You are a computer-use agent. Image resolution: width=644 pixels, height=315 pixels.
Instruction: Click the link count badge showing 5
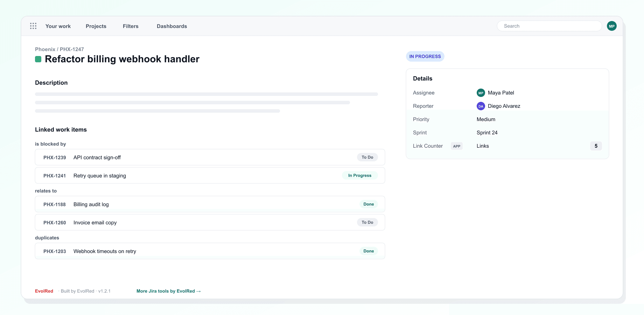(x=596, y=146)
